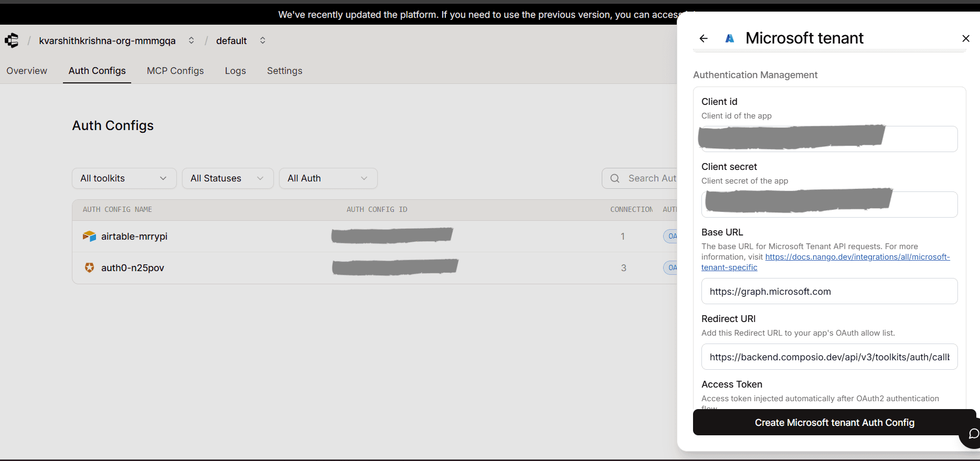
Task: Go back using the panel's arrow icon
Action: tap(704, 38)
